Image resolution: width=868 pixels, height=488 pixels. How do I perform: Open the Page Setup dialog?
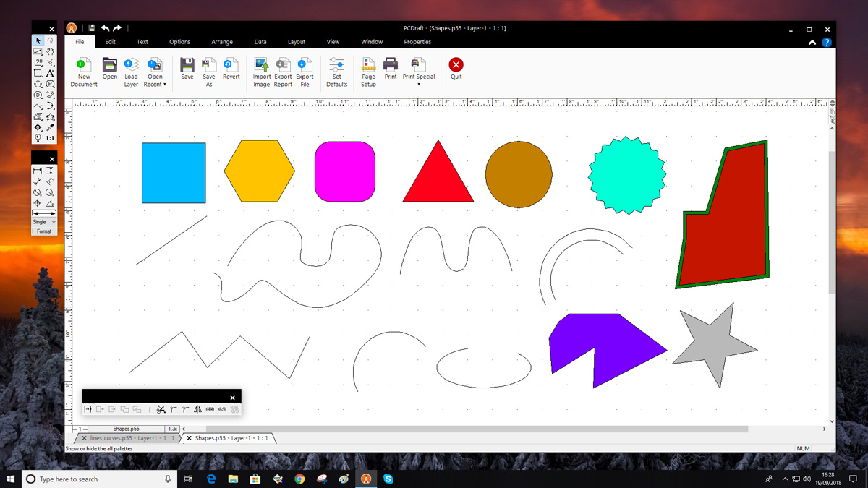pyautogui.click(x=368, y=65)
